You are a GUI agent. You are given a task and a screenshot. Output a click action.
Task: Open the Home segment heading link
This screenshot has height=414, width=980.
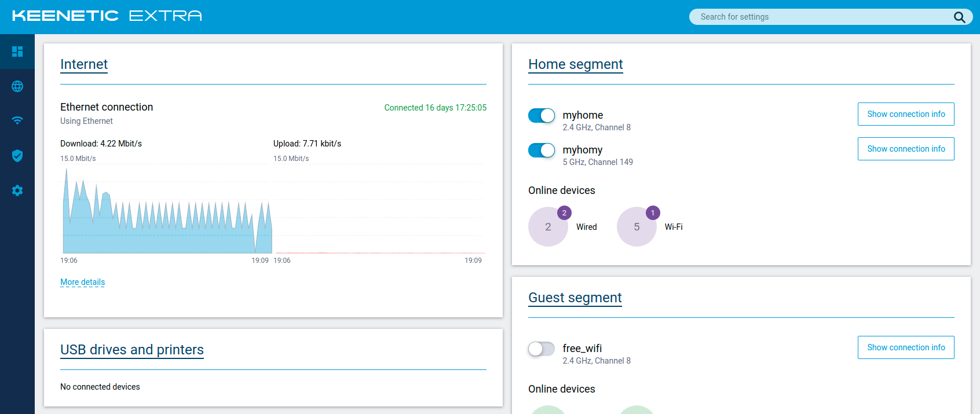pyautogui.click(x=576, y=64)
